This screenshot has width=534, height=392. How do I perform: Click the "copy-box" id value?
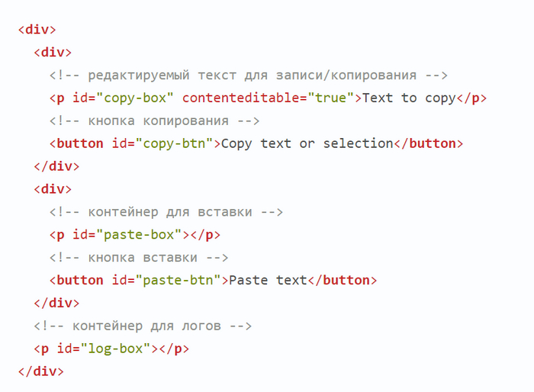(x=137, y=98)
